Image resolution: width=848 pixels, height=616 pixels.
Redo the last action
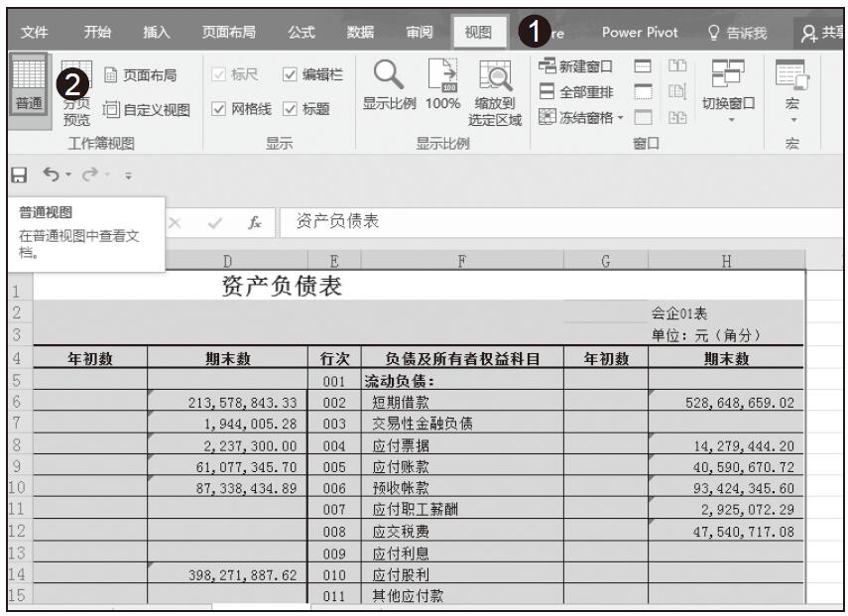tap(90, 175)
